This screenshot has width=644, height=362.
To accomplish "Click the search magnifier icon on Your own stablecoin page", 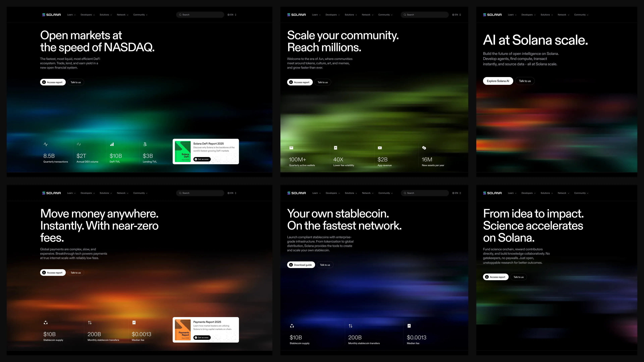I will pyautogui.click(x=405, y=193).
